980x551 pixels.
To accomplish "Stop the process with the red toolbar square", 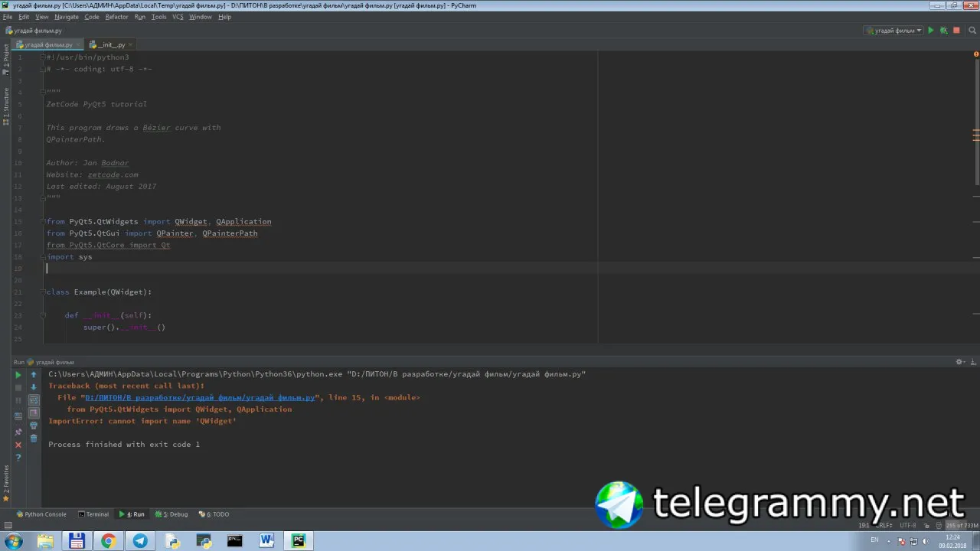I will (956, 31).
